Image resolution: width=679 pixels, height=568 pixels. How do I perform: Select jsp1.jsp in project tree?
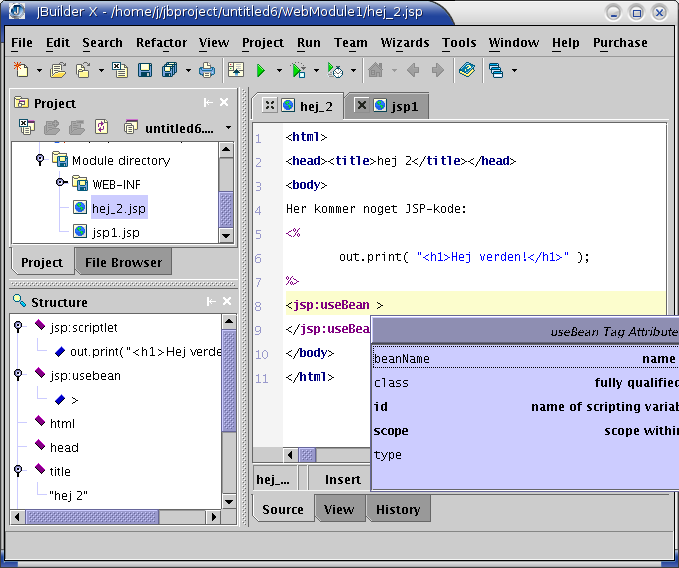click(x=115, y=232)
